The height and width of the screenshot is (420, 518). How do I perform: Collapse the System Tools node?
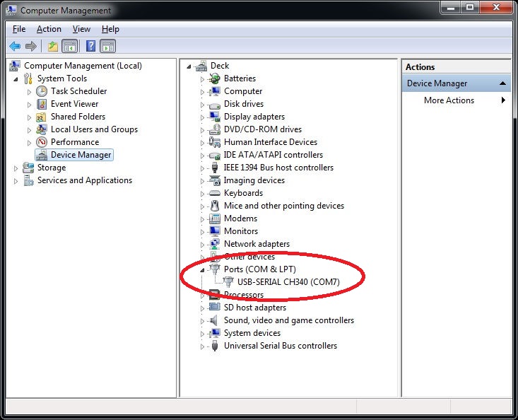click(16, 79)
